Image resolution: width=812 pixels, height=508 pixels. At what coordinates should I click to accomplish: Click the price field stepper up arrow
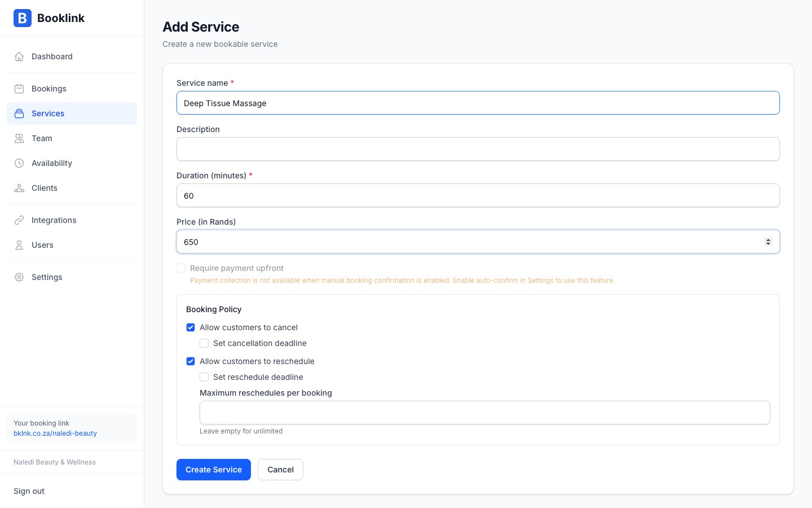pos(769,239)
